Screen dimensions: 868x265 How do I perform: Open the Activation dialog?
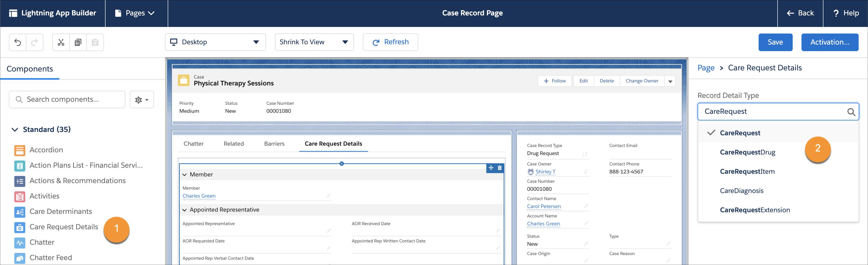click(830, 42)
